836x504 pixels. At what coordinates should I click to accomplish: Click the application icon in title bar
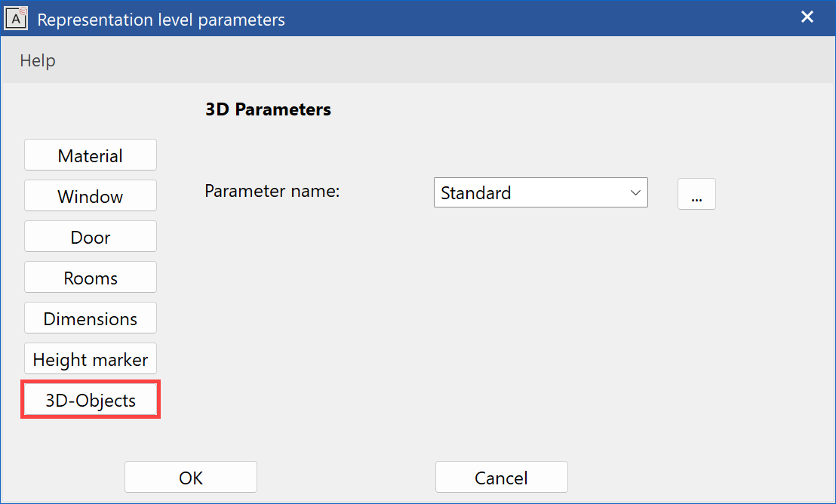point(16,19)
